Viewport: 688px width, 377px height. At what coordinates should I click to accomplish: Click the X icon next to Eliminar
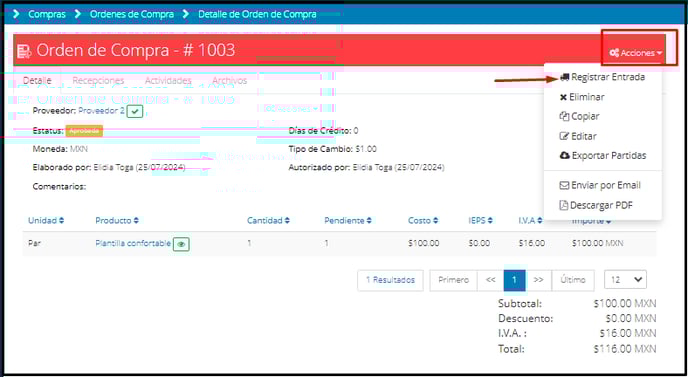click(563, 97)
